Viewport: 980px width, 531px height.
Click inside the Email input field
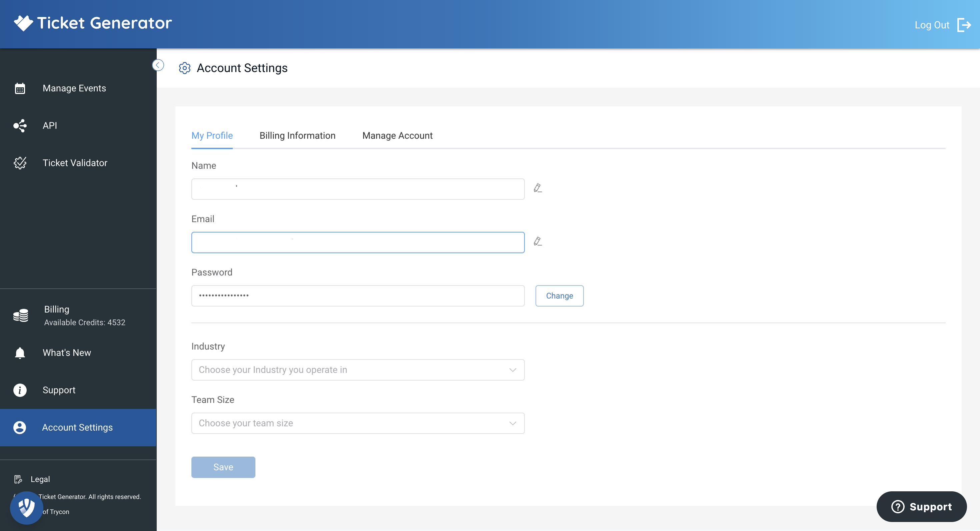[x=357, y=242]
